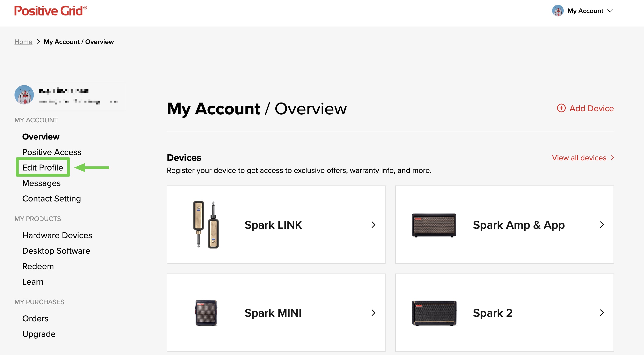Select Overview in the sidebar

41,137
